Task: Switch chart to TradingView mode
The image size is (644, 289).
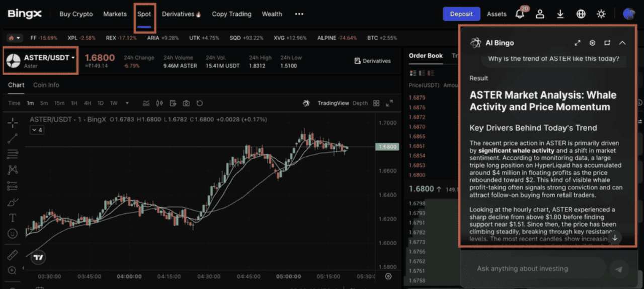Action: (333, 103)
